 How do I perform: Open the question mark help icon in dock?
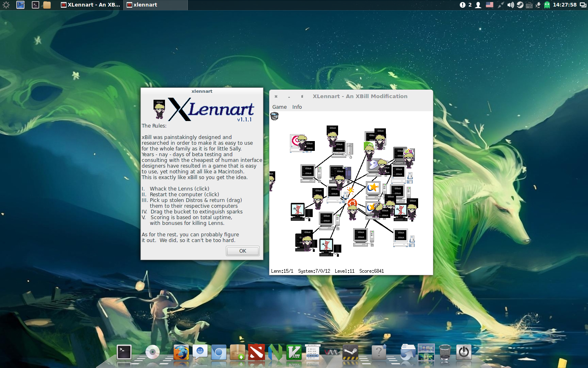(x=379, y=352)
